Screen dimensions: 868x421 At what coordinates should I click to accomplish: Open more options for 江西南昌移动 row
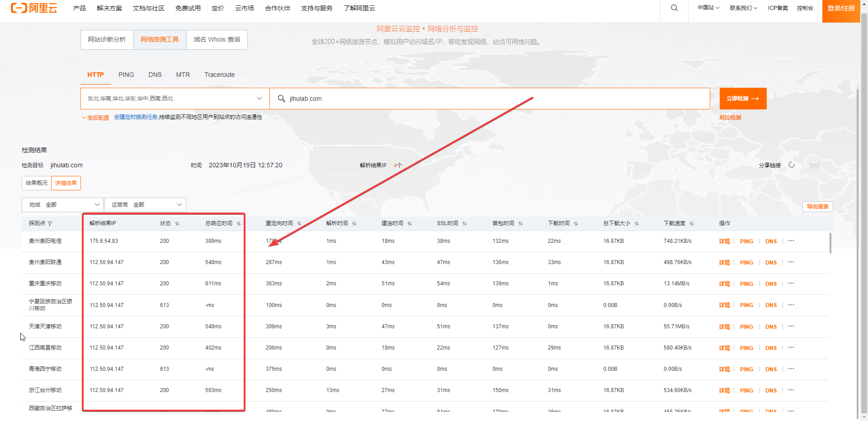(x=791, y=347)
